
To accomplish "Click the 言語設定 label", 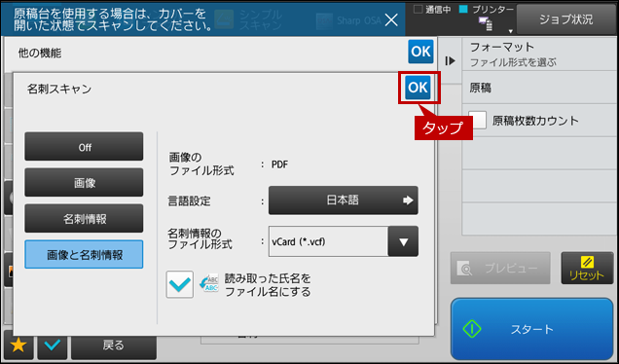I will [189, 200].
